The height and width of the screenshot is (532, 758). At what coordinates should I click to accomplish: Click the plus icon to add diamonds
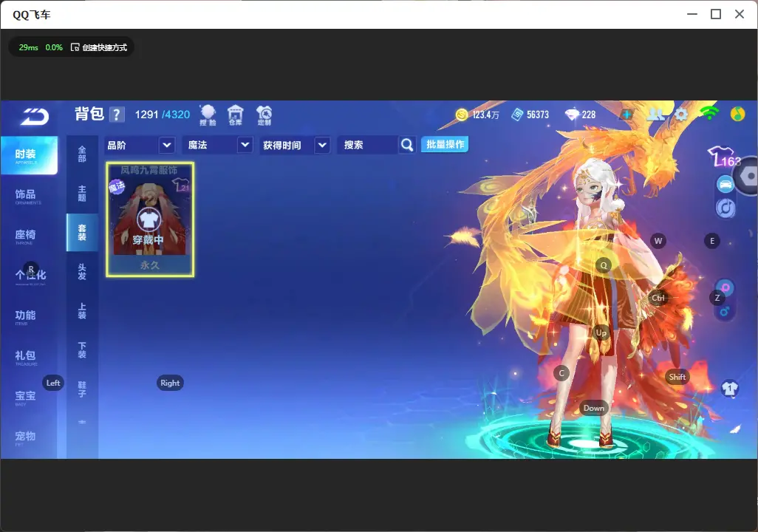[x=626, y=115]
